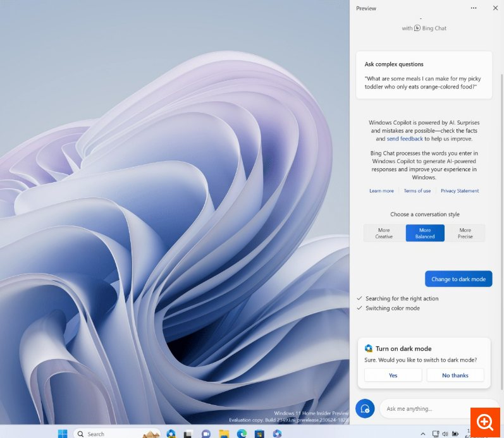The image size is (504, 438).
Task: Open Task View from the taskbar
Action: click(x=188, y=434)
